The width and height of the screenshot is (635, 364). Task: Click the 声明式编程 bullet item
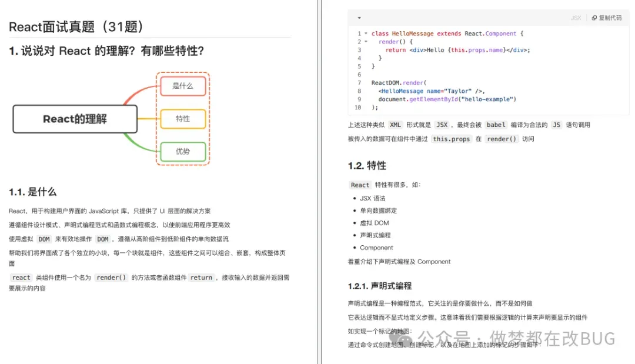(375, 235)
